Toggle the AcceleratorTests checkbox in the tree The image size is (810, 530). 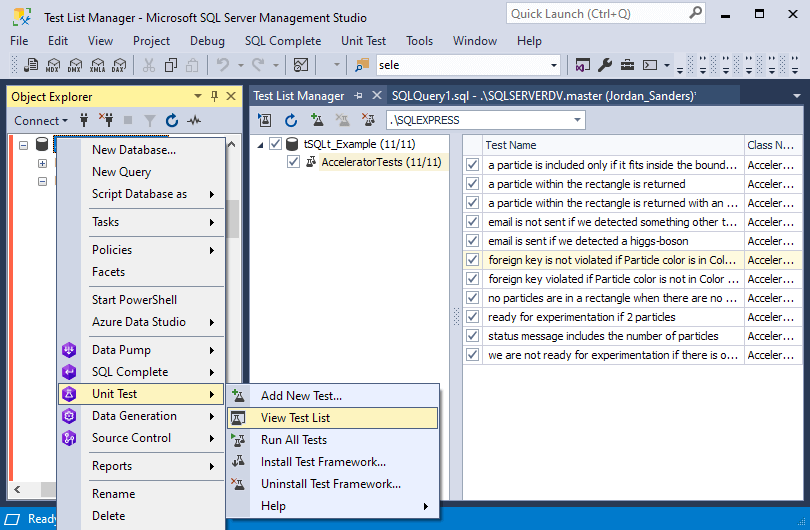[293, 162]
